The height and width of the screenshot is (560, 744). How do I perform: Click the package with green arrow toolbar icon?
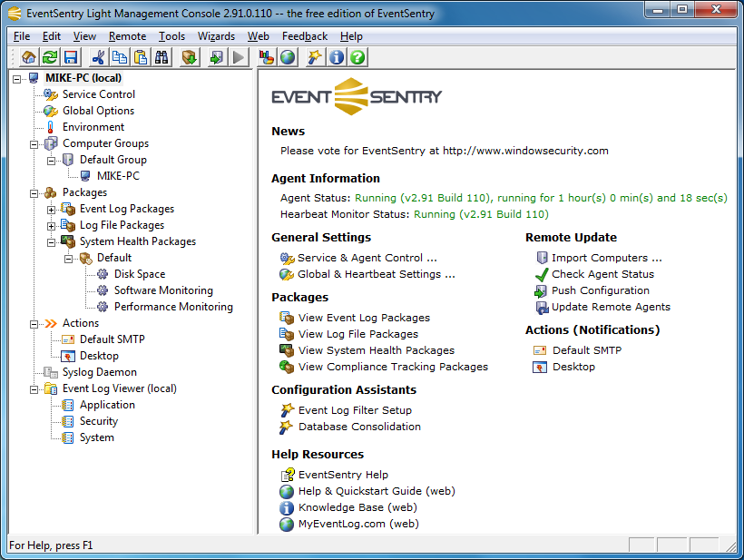tap(190, 57)
